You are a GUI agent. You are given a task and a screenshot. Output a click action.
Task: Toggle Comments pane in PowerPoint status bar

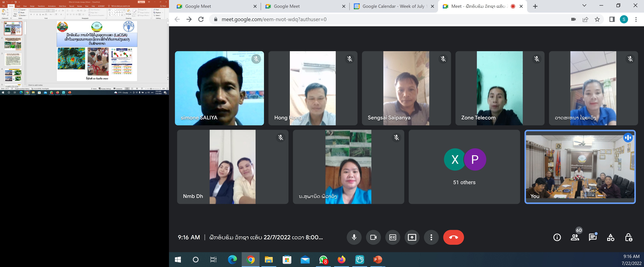point(118,89)
